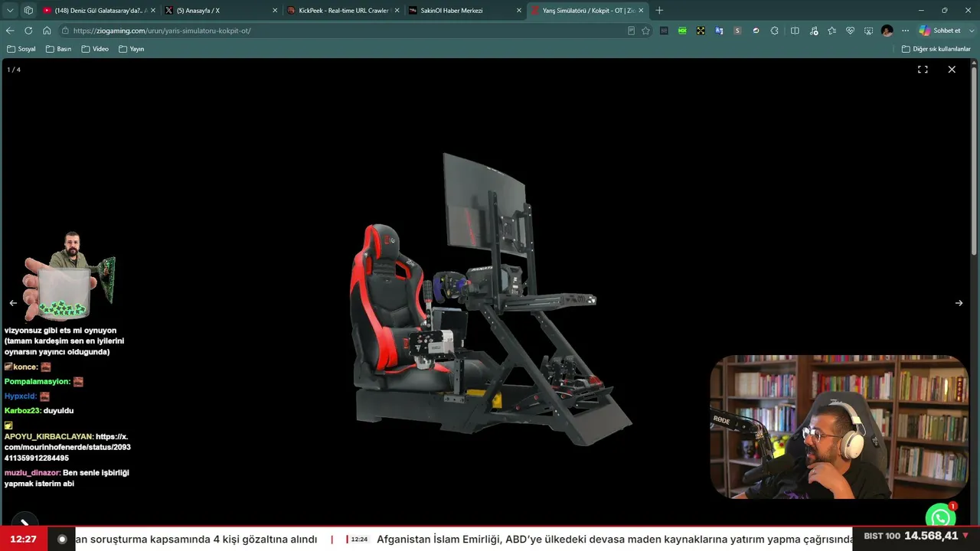Go back to the previous page
The image size is (980, 551).
click(x=10, y=31)
